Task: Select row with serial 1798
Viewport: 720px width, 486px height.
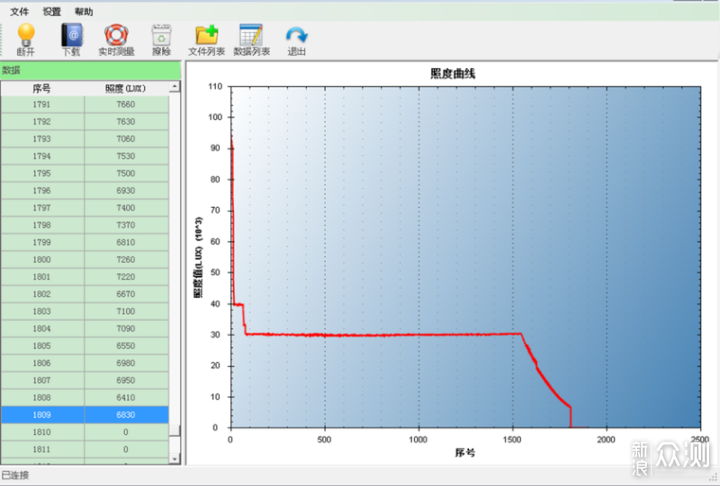Action: (84, 225)
